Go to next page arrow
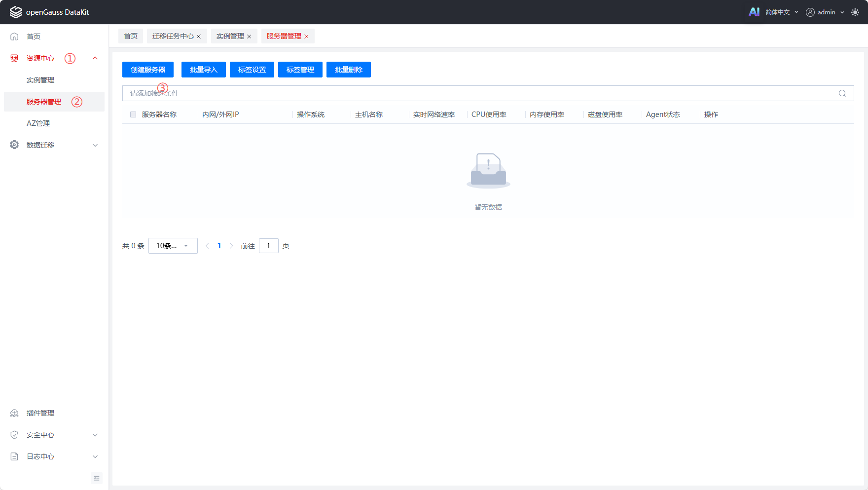 [231, 246]
